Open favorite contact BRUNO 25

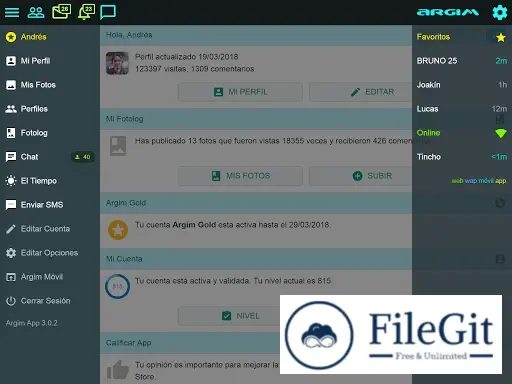click(462, 61)
